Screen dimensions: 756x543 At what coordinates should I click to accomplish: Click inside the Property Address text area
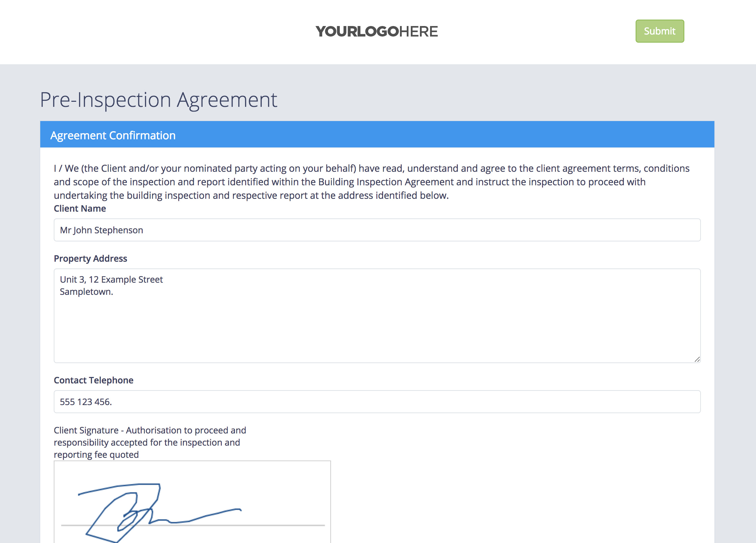coord(377,325)
